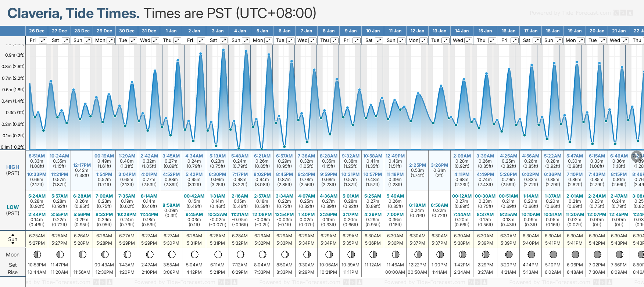Click the moon phase icon for 17 Jan
Viewport: 644px width, 287px height.
click(531, 254)
